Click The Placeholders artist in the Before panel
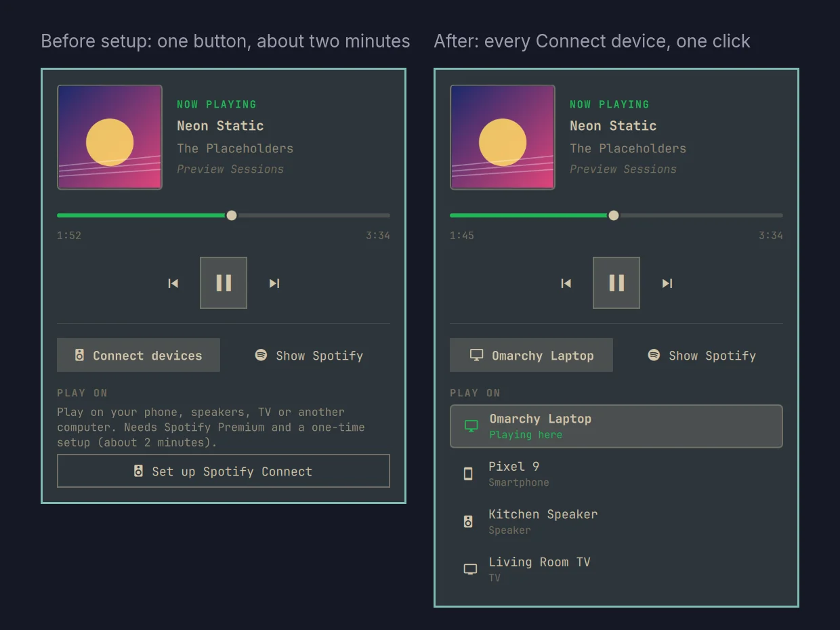The width and height of the screenshot is (840, 630). pos(235,148)
